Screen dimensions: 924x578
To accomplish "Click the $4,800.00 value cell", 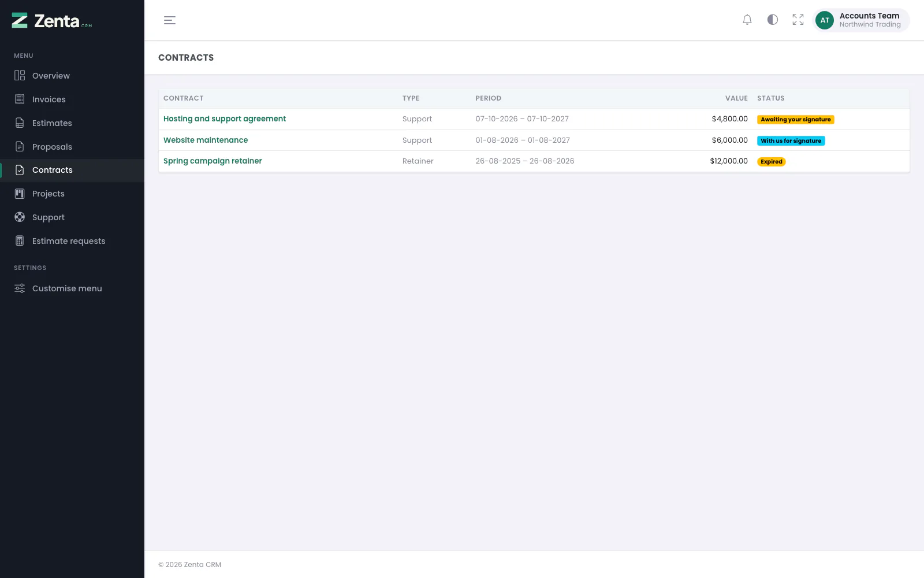I will click(730, 119).
